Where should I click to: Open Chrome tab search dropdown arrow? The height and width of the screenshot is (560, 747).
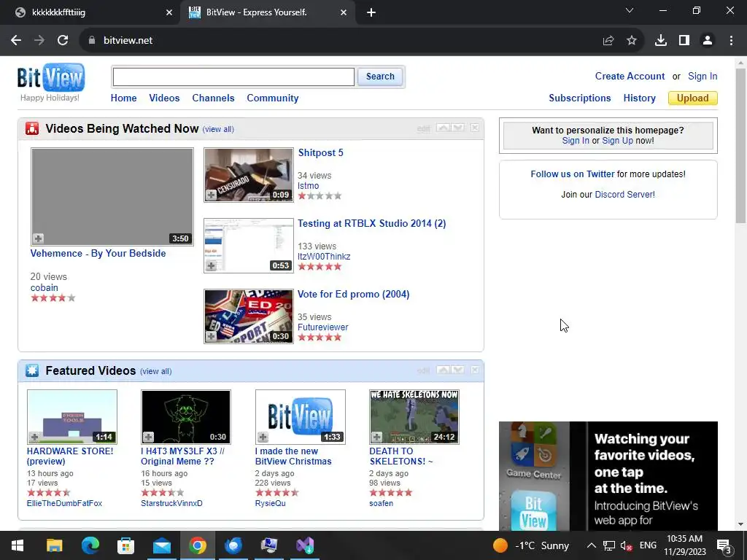[630, 10]
